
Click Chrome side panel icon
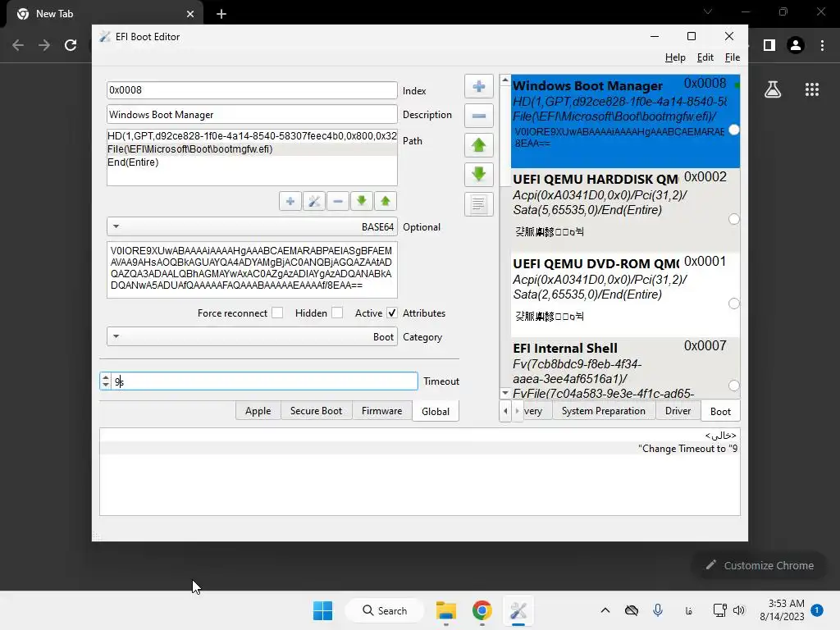click(769, 45)
